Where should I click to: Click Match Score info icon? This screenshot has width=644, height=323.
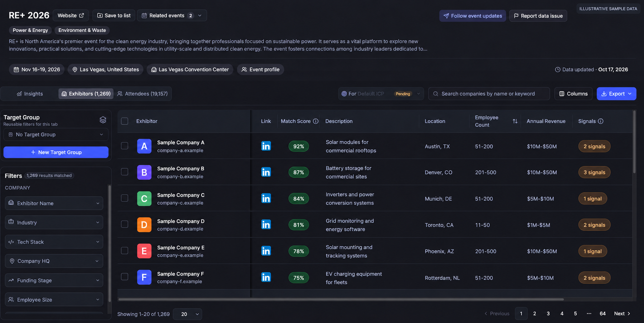pyautogui.click(x=316, y=121)
